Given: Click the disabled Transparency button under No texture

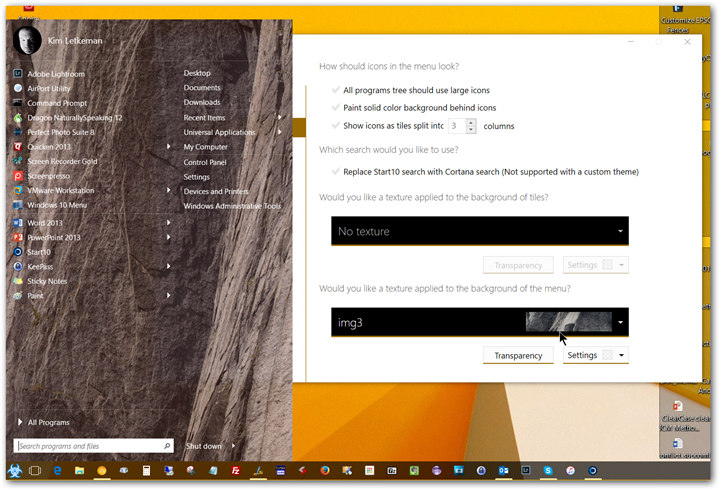Looking at the screenshot, I should click(x=518, y=265).
